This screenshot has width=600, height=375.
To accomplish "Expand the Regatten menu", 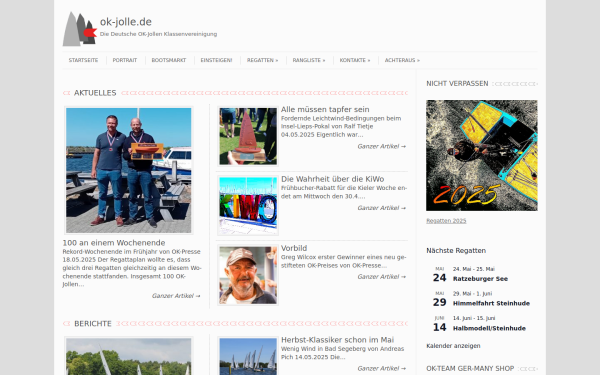I will click(x=262, y=60).
